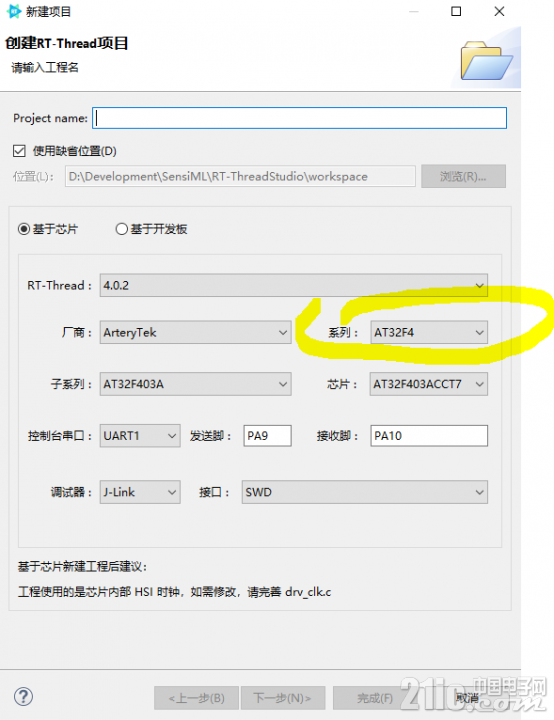The image size is (554, 720).
Task: Click the Project name input field
Action: point(300,118)
